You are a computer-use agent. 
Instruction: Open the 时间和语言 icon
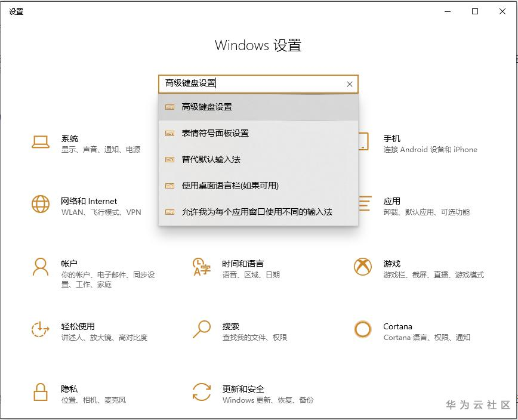(x=202, y=267)
